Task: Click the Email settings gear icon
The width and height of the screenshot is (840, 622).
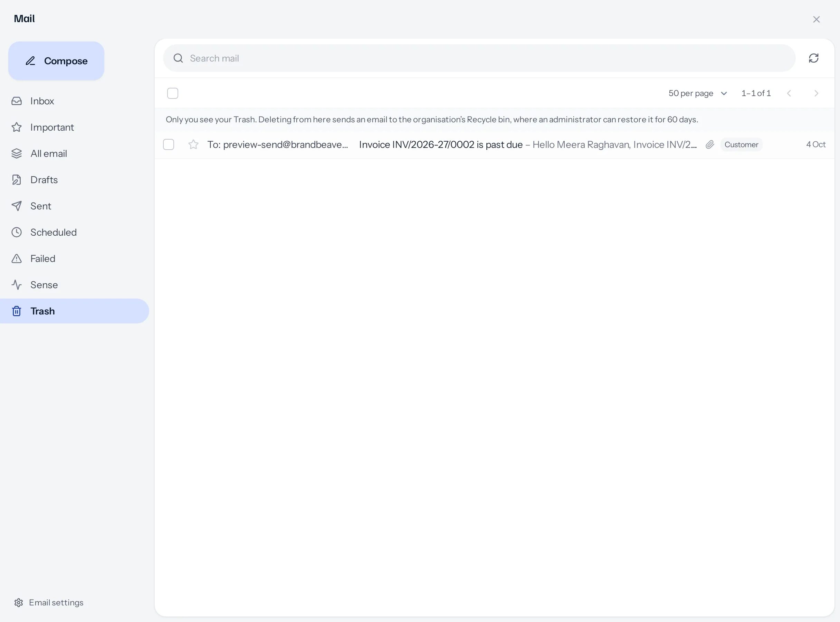Action: click(x=18, y=603)
